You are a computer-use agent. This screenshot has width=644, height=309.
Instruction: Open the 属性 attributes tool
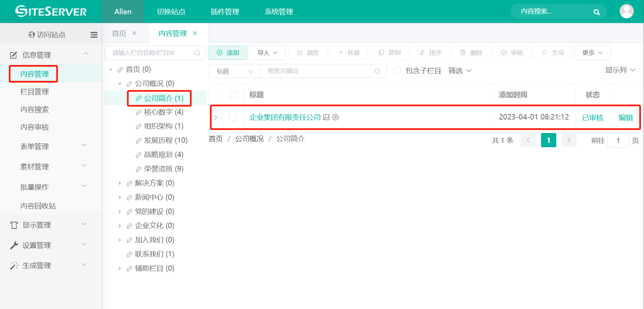point(307,52)
